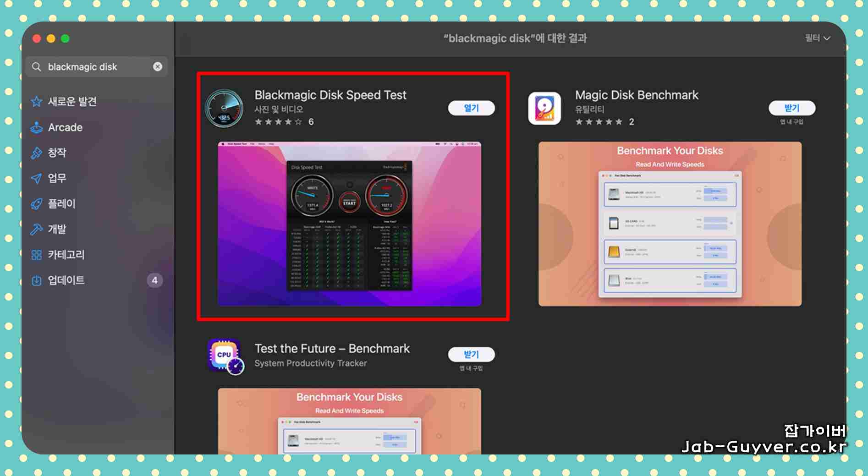Click the search magnifier icon

pyautogui.click(x=37, y=67)
